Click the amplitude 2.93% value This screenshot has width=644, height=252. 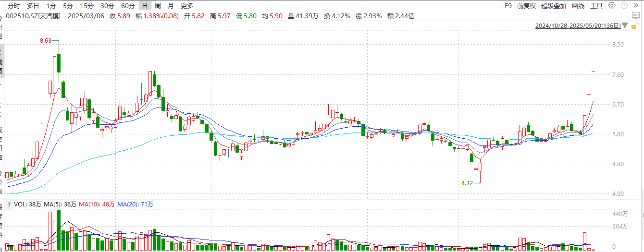[x=373, y=16]
